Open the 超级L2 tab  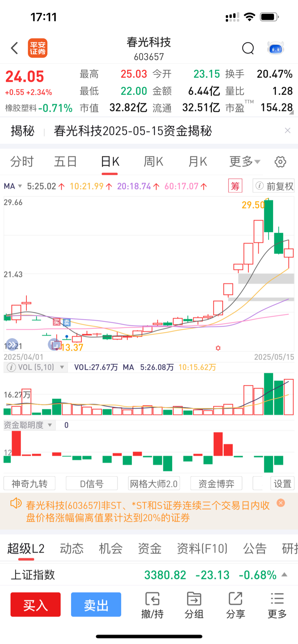tap(26, 548)
